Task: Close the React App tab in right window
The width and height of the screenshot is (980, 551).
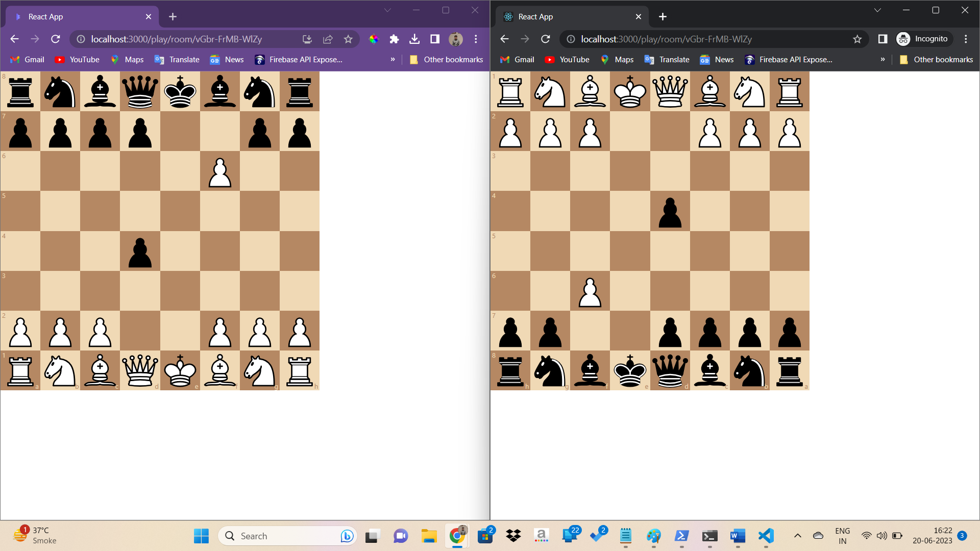Action: click(x=639, y=17)
